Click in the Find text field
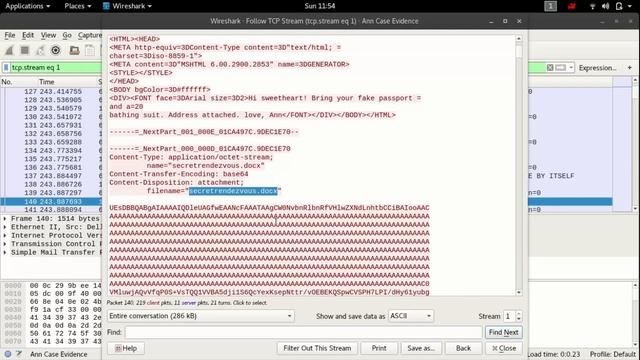 303,332
